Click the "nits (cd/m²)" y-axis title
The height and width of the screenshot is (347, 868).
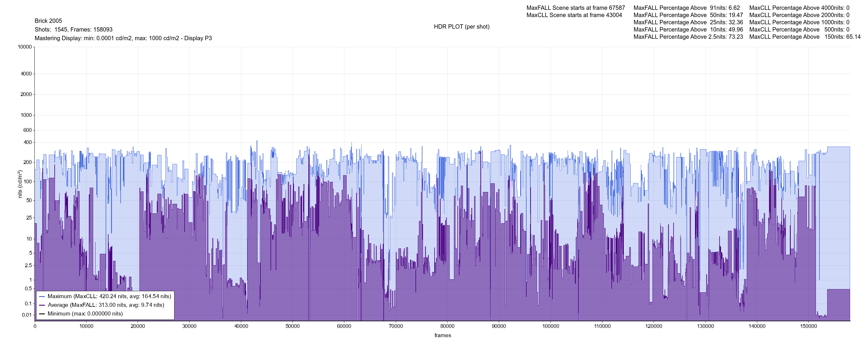[x=20, y=184]
